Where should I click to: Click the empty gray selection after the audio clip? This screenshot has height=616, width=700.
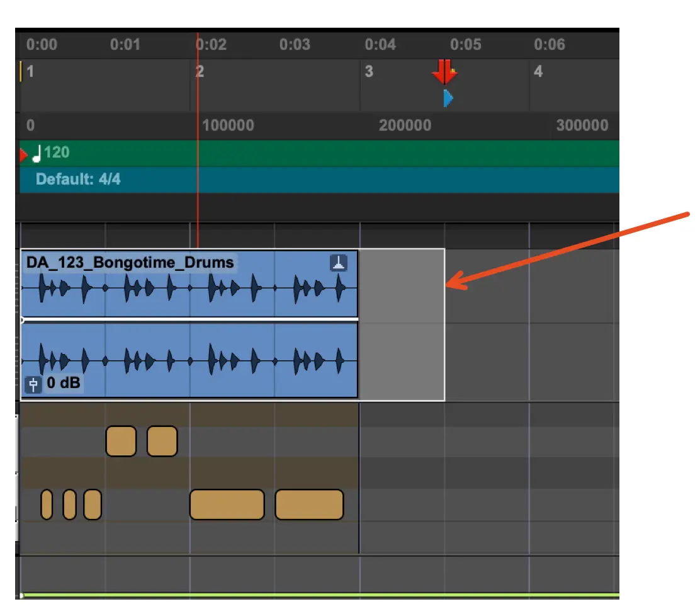402,325
